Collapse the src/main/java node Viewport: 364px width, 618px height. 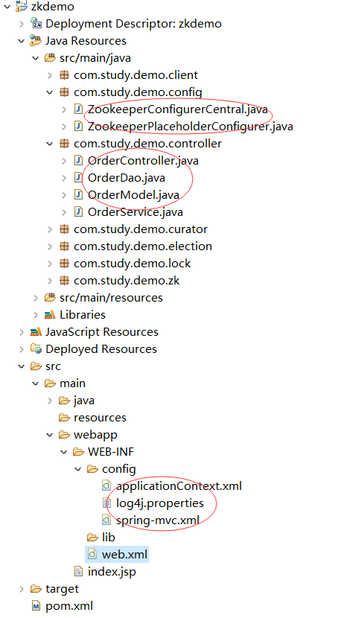(36, 58)
